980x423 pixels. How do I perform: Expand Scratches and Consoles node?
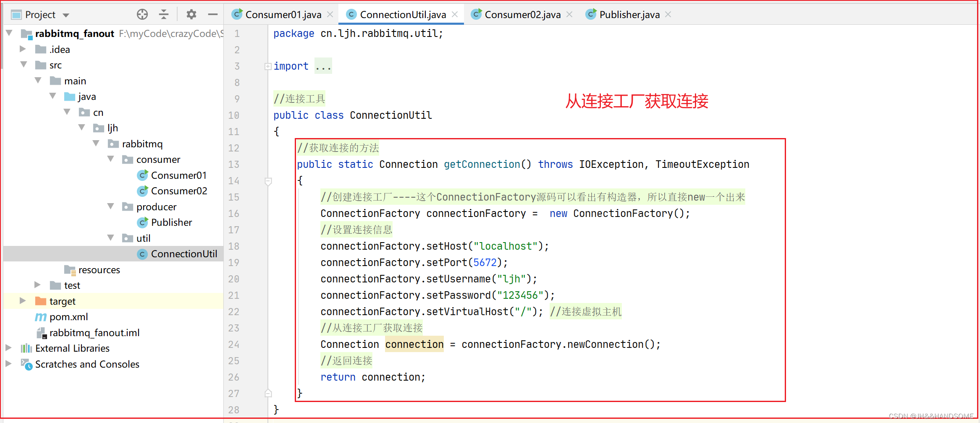pos(8,364)
